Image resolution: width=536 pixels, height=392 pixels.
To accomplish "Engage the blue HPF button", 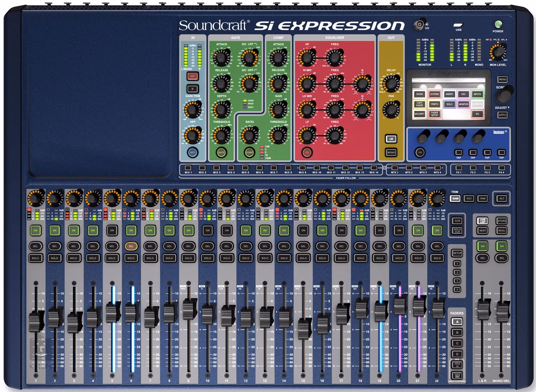I will click(x=193, y=152).
